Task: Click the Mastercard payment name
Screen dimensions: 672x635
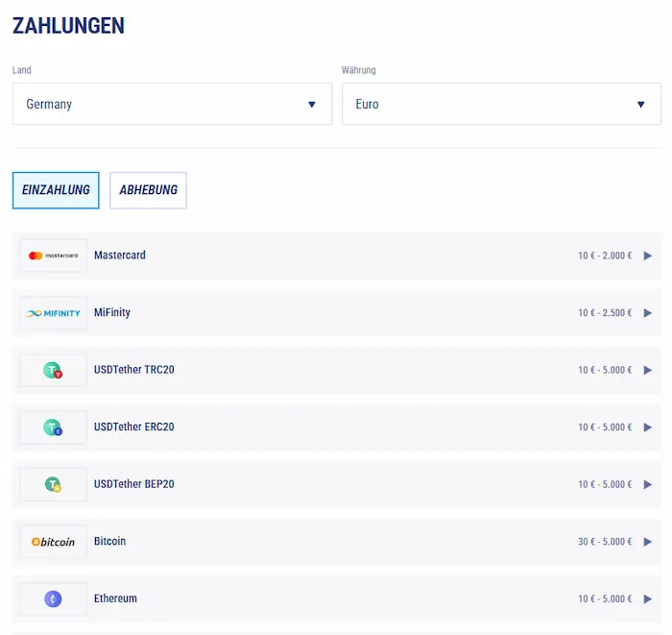Action: (120, 256)
